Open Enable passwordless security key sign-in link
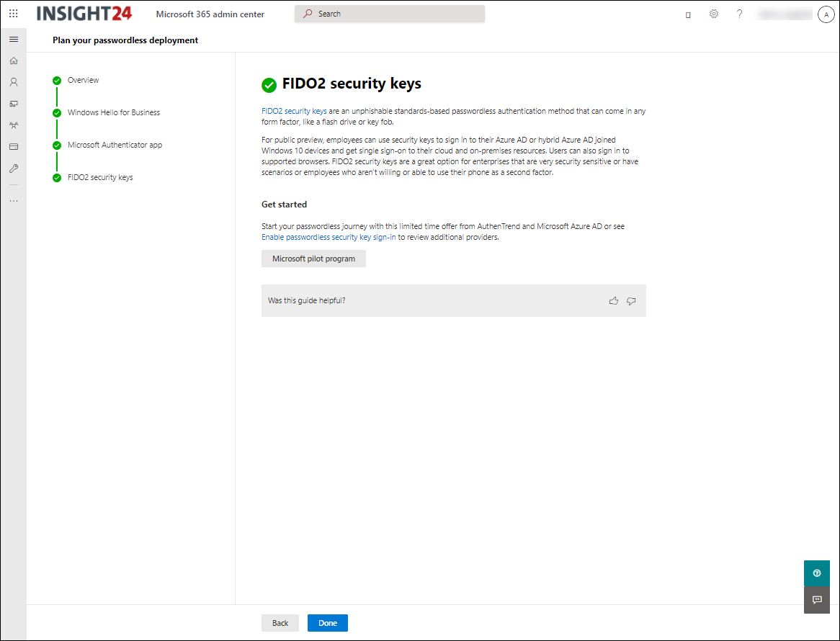The image size is (840, 641). point(329,237)
